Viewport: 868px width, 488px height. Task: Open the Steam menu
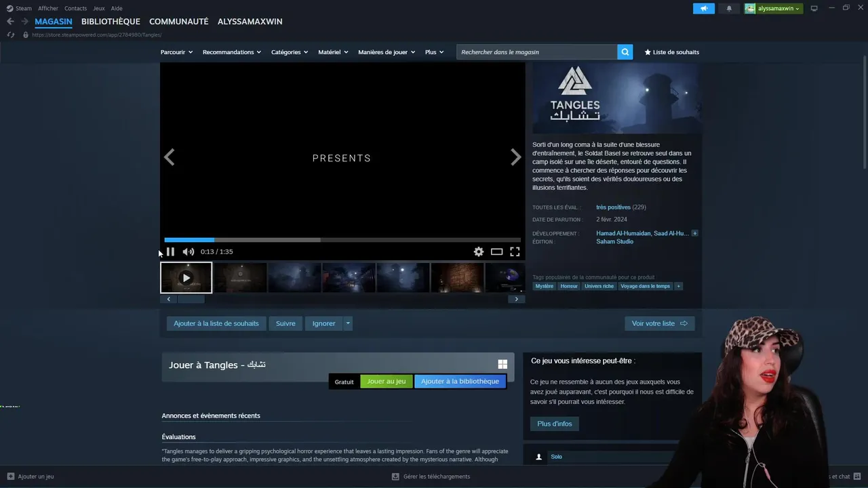(x=19, y=8)
